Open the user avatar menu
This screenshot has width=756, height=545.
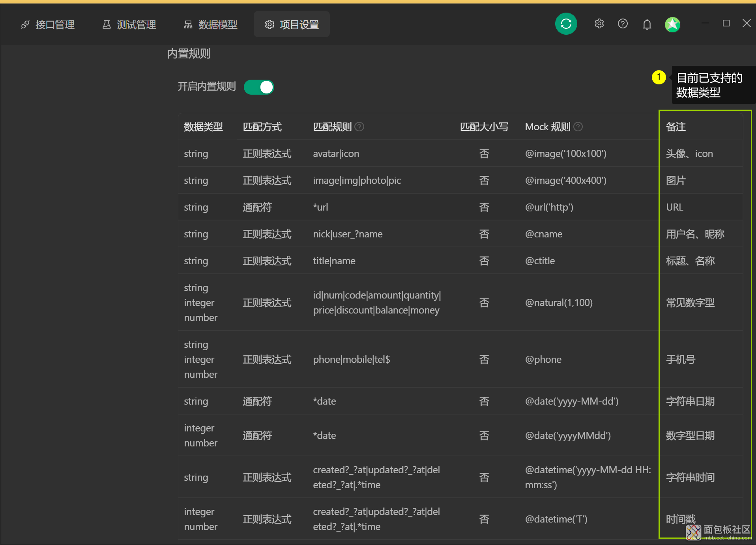(672, 24)
